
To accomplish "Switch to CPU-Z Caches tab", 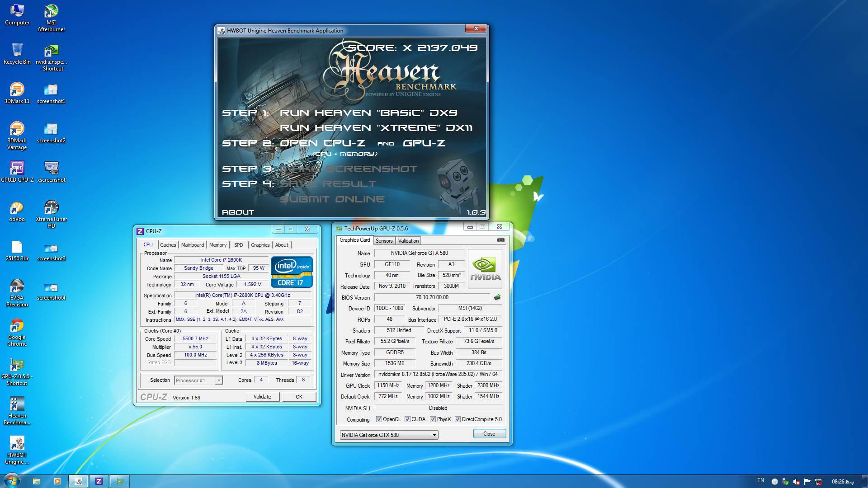I will pos(168,245).
